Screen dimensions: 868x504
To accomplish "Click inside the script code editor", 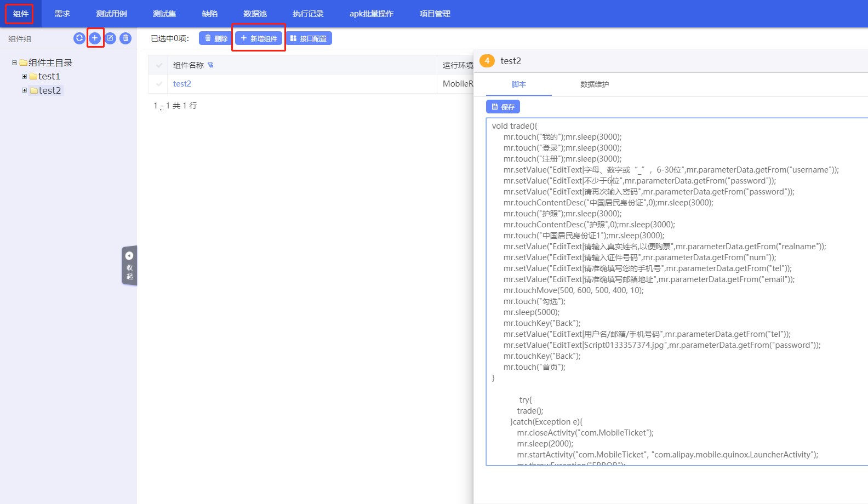I will (677, 290).
